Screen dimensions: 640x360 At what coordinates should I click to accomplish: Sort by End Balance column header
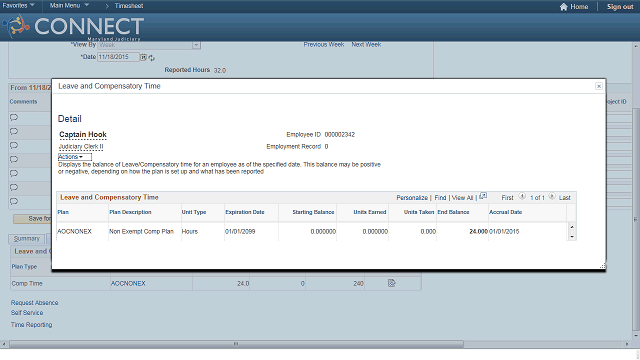tap(453, 212)
